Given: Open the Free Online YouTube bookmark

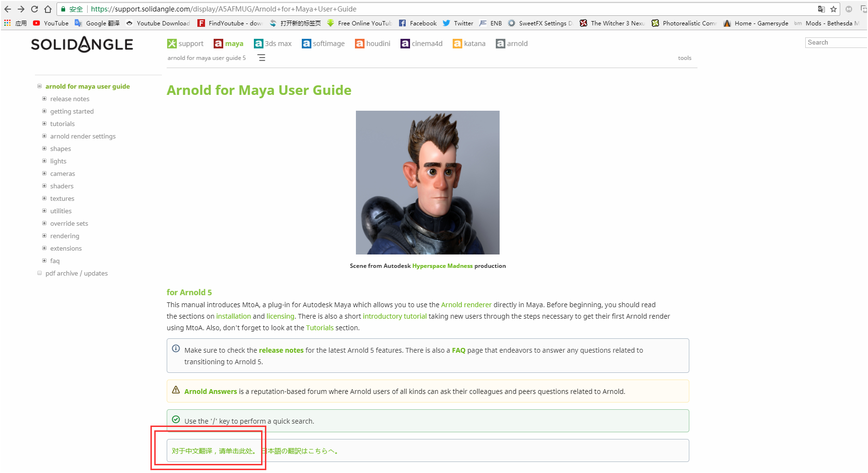Looking at the screenshot, I should click(x=359, y=23).
